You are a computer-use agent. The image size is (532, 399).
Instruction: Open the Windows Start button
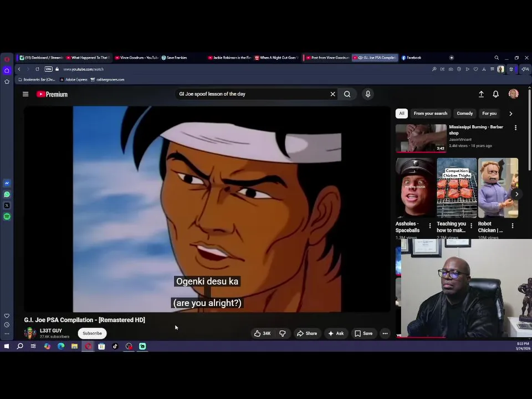tap(7, 346)
